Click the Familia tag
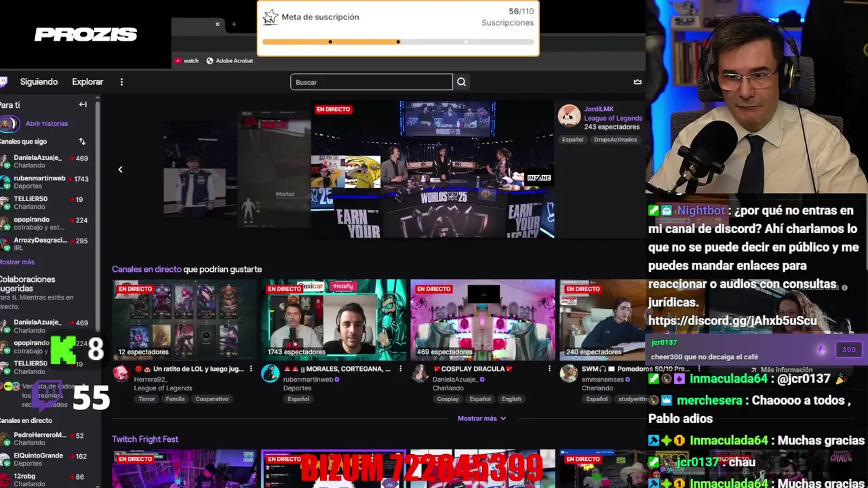 (x=175, y=399)
